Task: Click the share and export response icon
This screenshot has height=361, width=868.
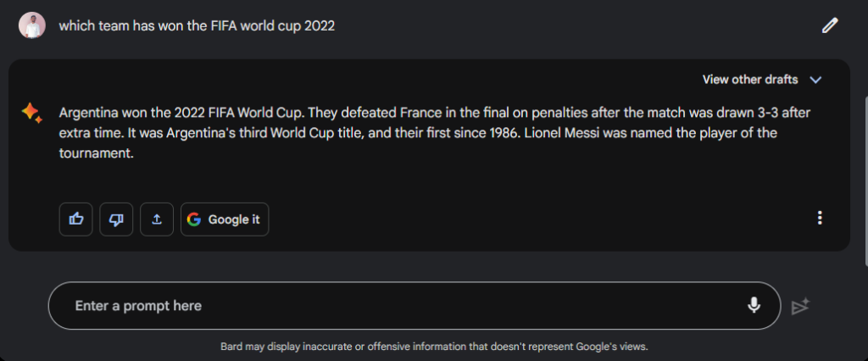Action: click(x=157, y=219)
